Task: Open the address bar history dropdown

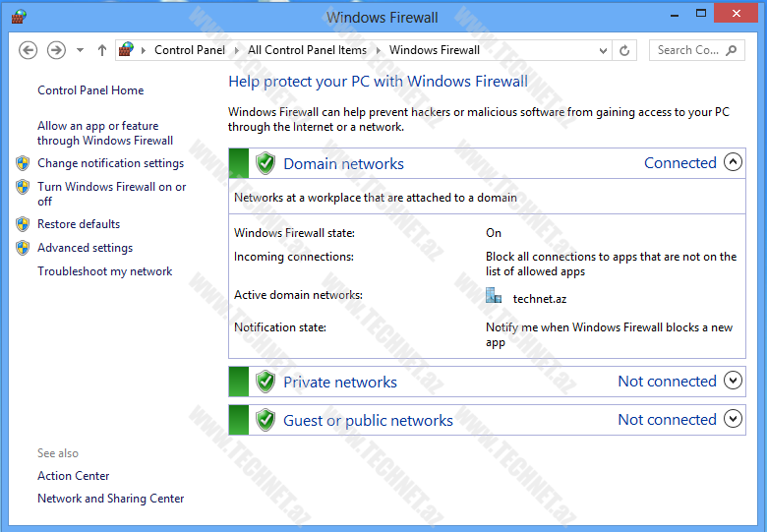Action: pos(603,50)
